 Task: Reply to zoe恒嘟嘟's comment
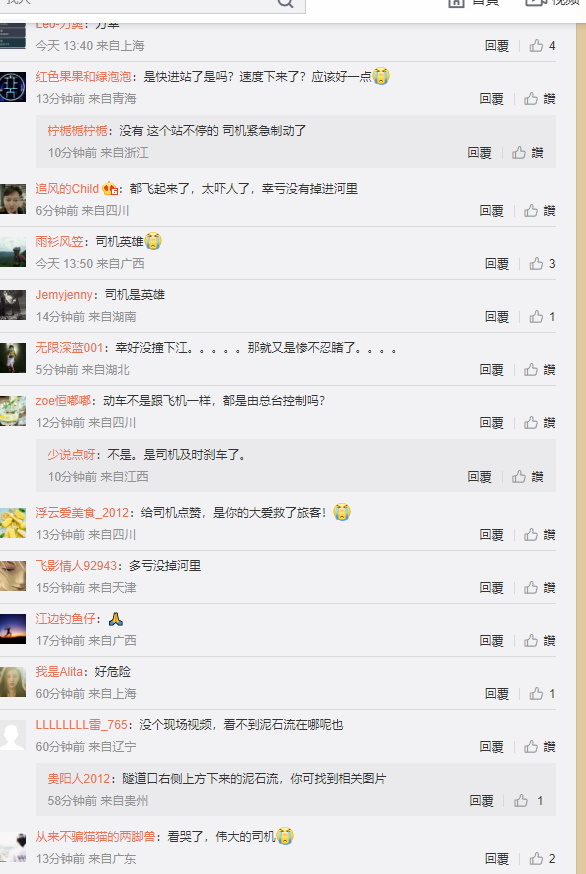pyautogui.click(x=491, y=423)
